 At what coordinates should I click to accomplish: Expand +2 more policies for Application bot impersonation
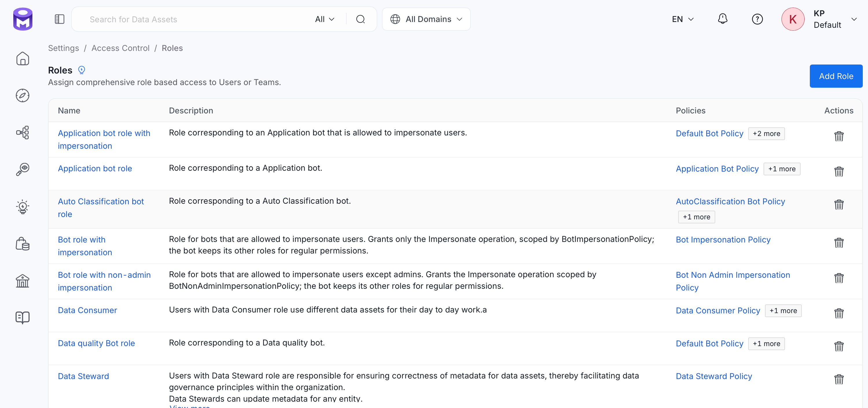766,133
